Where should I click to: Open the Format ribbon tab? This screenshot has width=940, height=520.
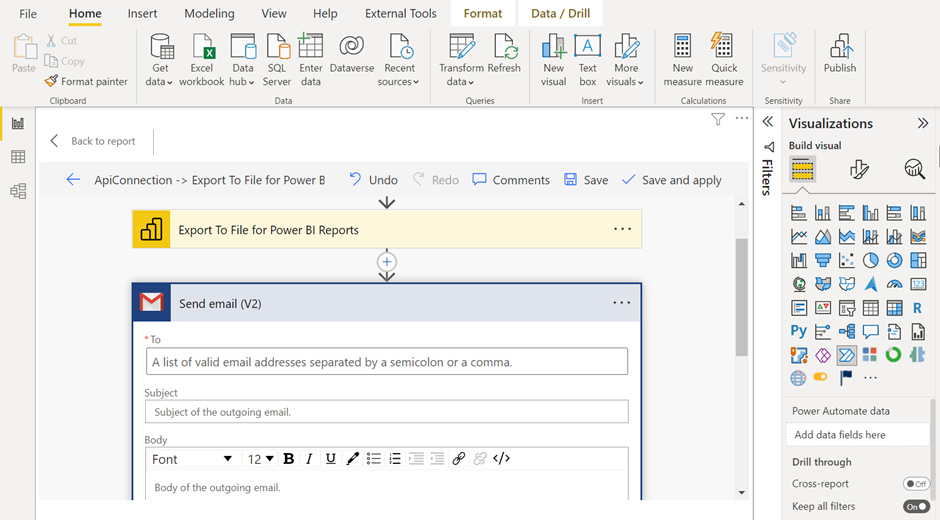point(483,13)
